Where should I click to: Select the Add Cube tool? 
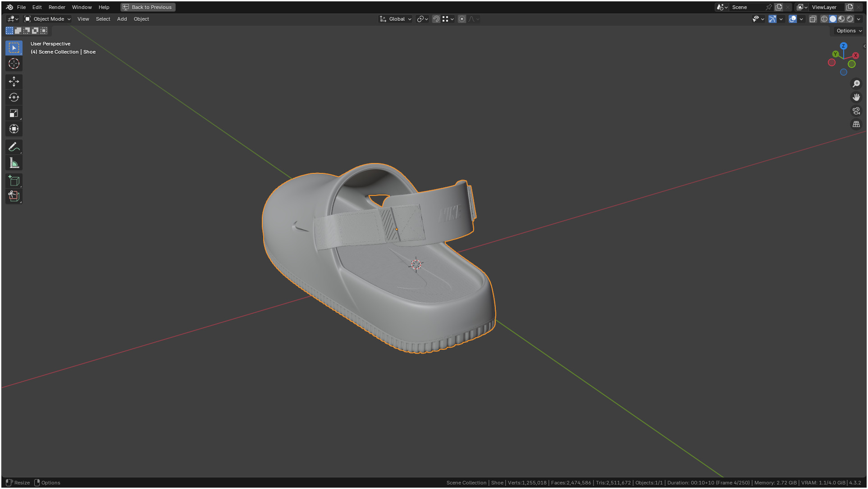14,181
